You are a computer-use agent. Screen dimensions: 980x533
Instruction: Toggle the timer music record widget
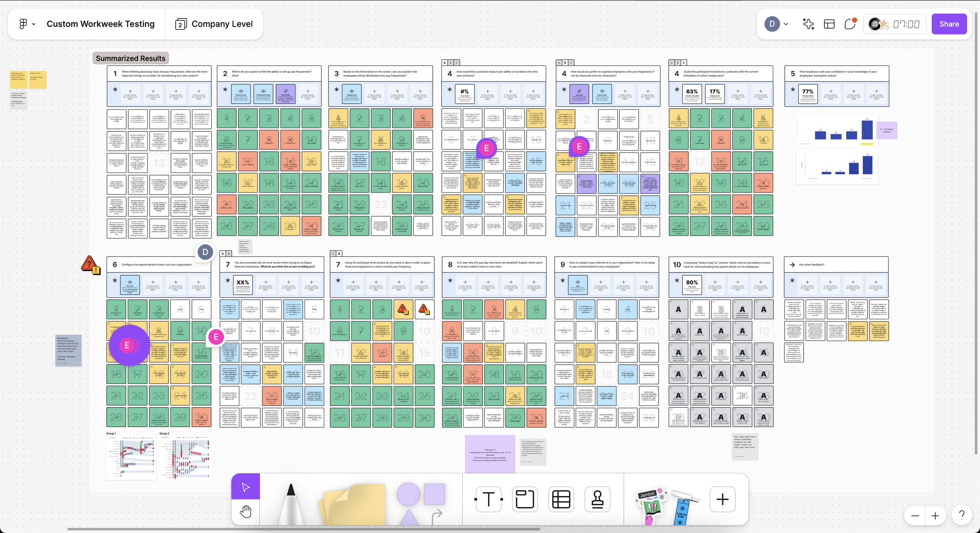pos(875,24)
